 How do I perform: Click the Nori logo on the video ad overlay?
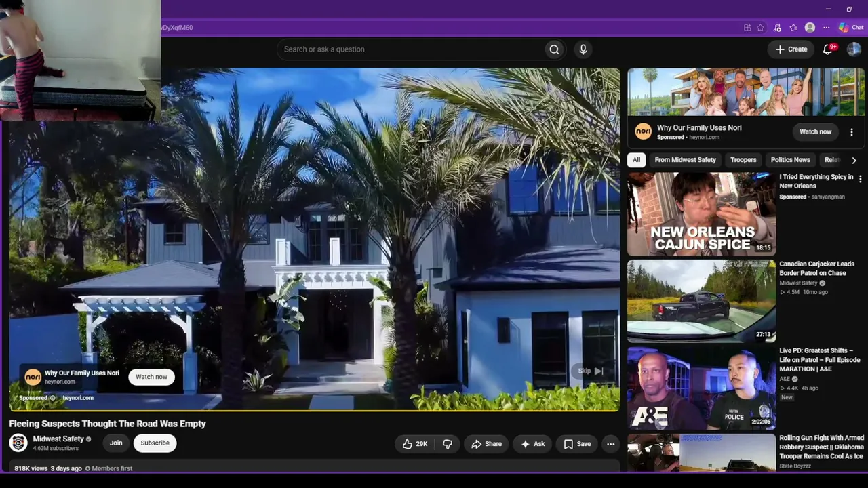[x=33, y=377]
